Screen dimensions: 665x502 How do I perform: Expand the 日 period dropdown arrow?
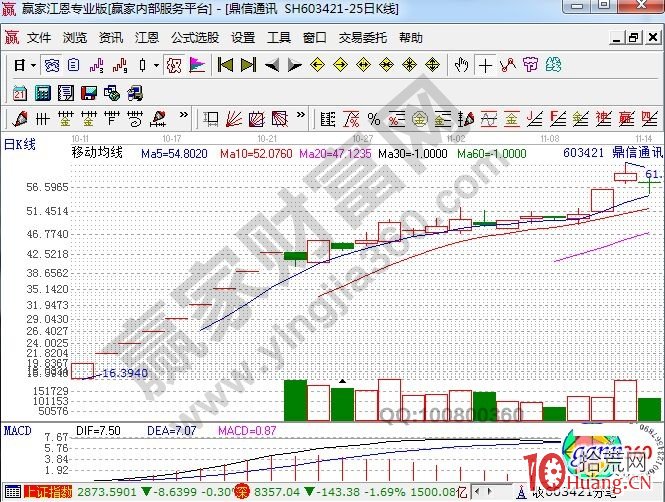(34, 65)
